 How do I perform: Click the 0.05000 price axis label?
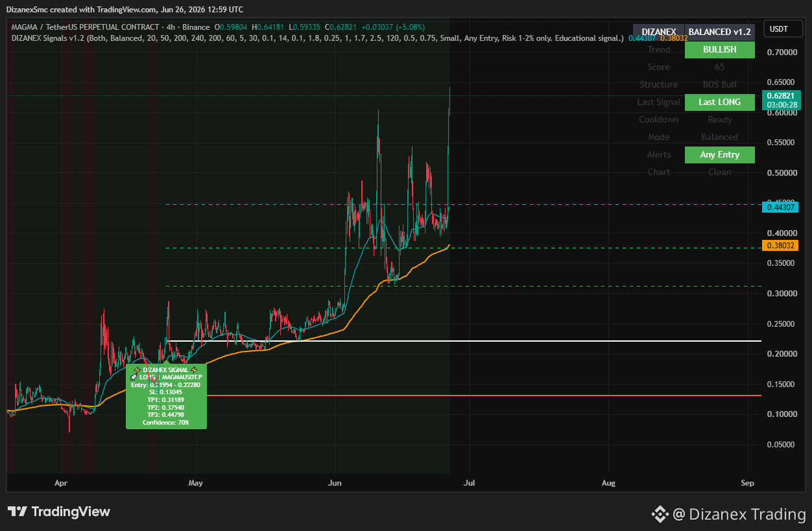click(782, 445)
